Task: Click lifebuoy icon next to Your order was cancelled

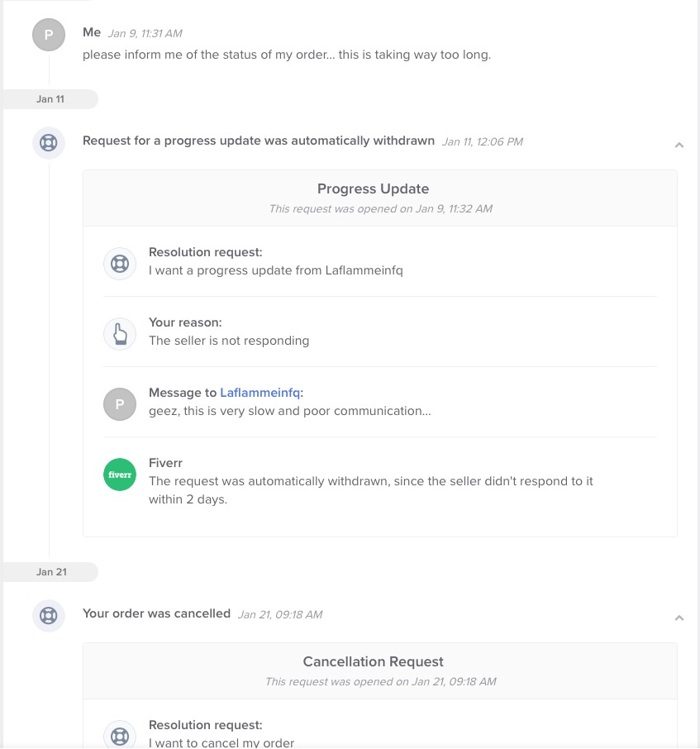Action: 49,616
